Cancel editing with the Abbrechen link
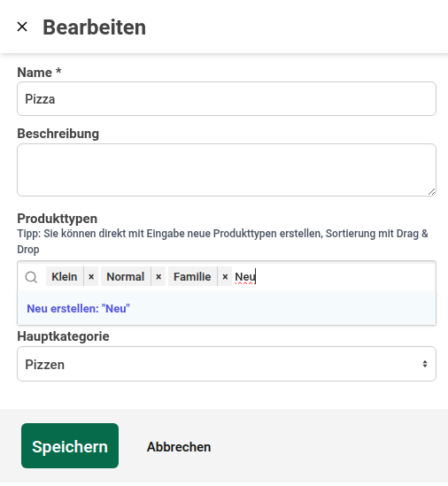This screenshot has height=486, width=448. 179,447
